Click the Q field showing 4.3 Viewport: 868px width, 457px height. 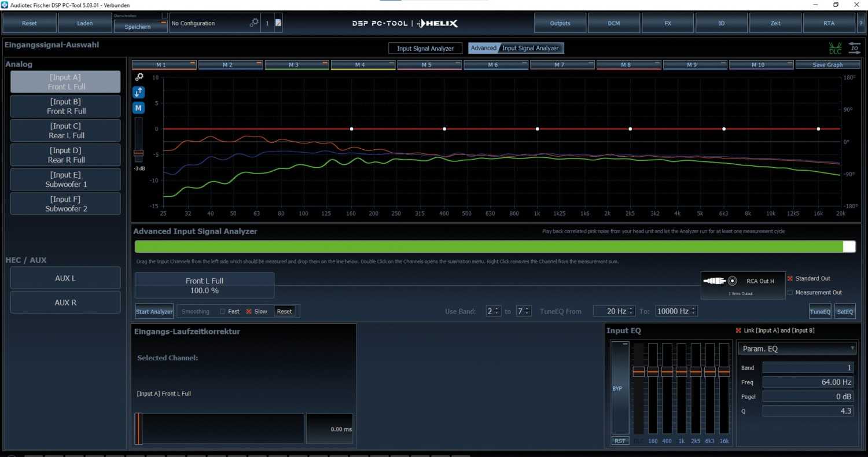[809, 411]
